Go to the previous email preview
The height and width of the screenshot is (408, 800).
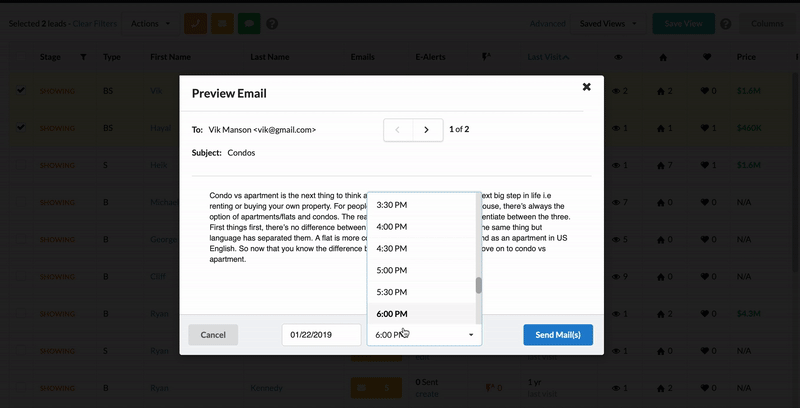click(x=398, y=129)
